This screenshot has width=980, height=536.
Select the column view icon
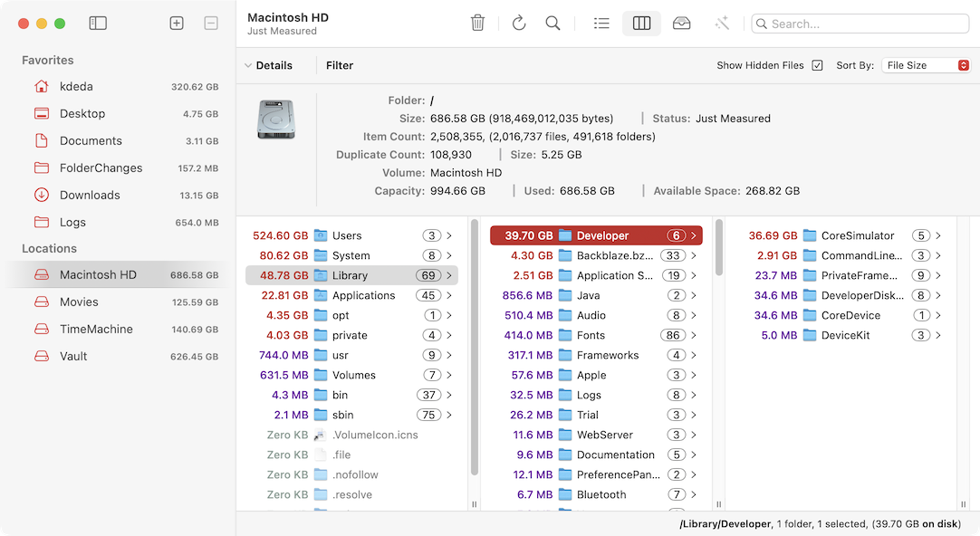click(641, 23)
